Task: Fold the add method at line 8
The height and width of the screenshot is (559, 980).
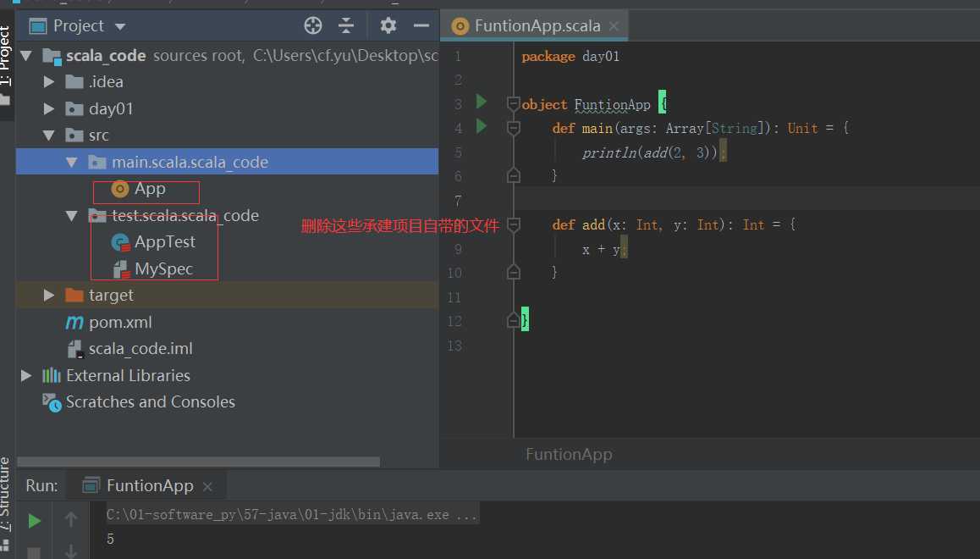Action: (513, 224)
